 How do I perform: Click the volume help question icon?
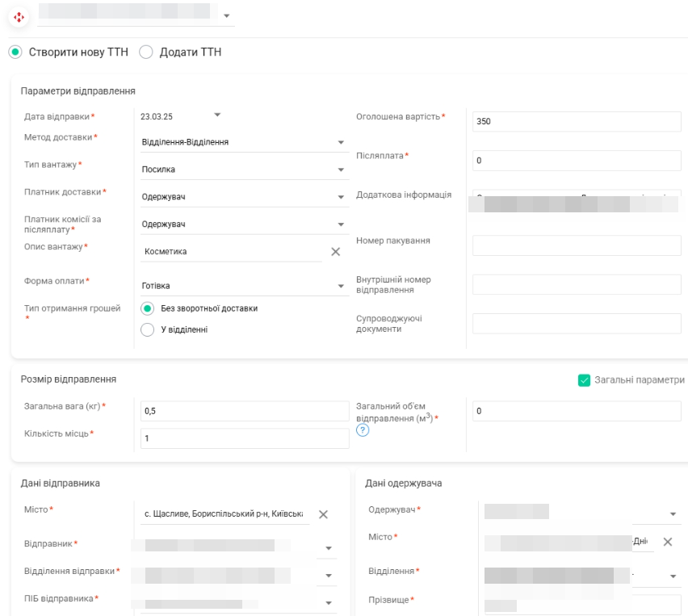pos(362,430)
